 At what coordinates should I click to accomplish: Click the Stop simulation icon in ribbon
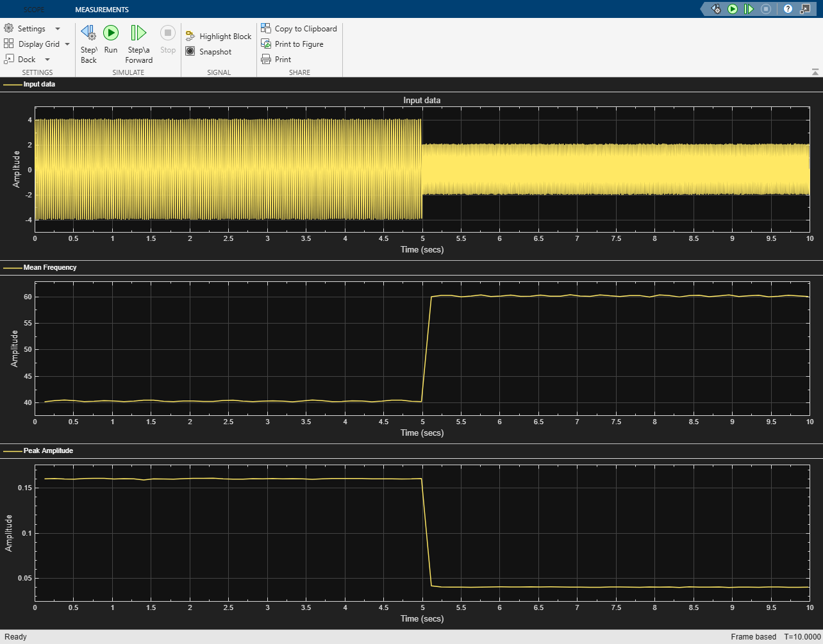tap(168, 33)
